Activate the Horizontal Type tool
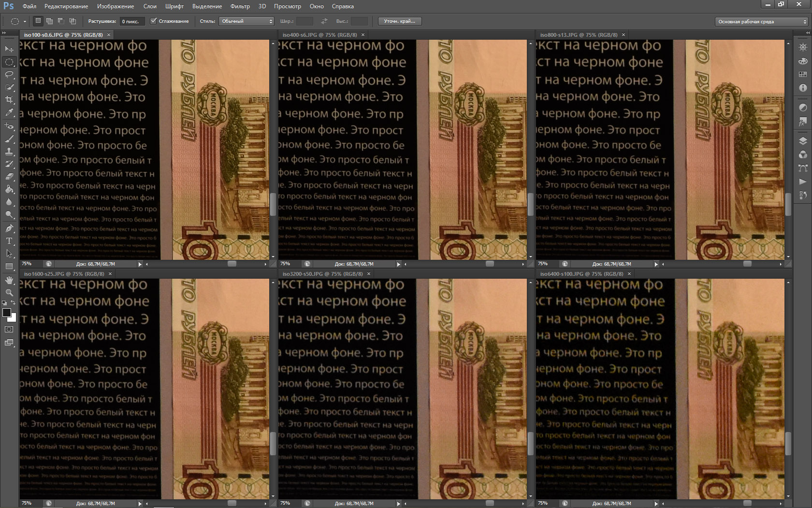Image resolution: width=812 pixels, height=508 pixels. click(9, 241)
